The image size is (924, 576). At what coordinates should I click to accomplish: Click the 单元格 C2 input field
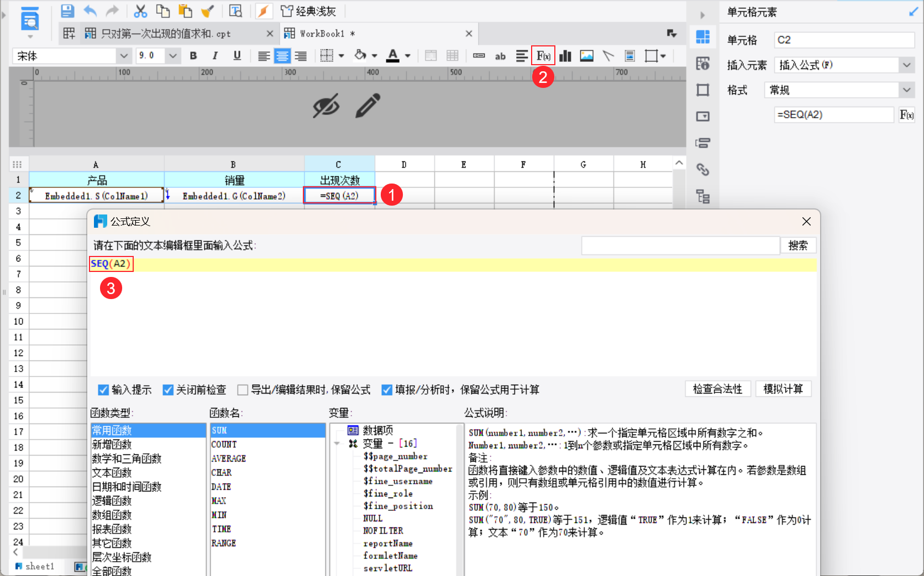tap(844, 40)
